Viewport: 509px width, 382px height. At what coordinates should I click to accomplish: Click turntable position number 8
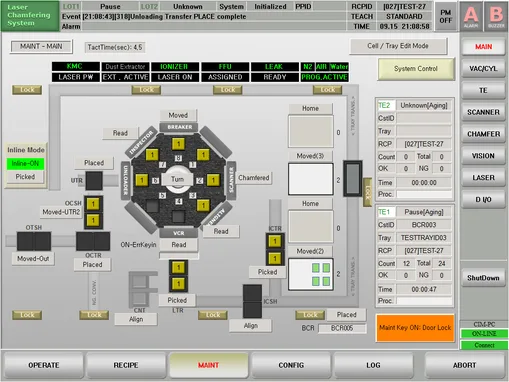[x=178, y=158]
